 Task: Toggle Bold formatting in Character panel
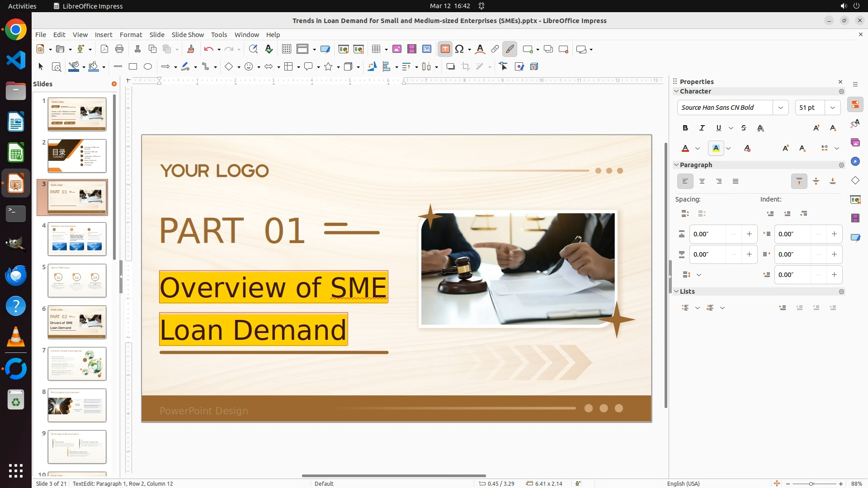click(685, 128)
